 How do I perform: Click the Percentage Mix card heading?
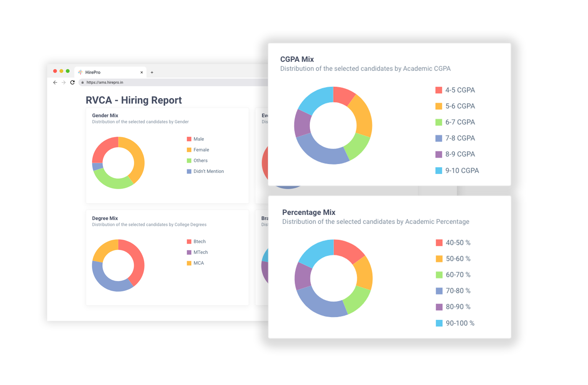point(309,212)
